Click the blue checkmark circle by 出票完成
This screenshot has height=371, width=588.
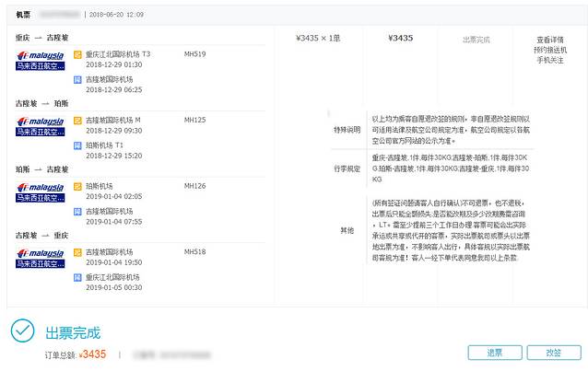[x=23, y=331]
